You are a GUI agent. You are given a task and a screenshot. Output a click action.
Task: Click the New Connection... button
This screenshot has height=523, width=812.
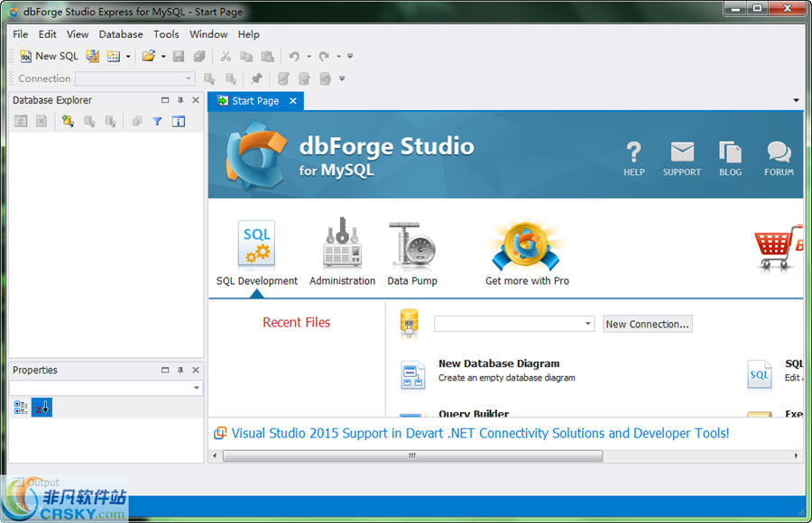647,324
